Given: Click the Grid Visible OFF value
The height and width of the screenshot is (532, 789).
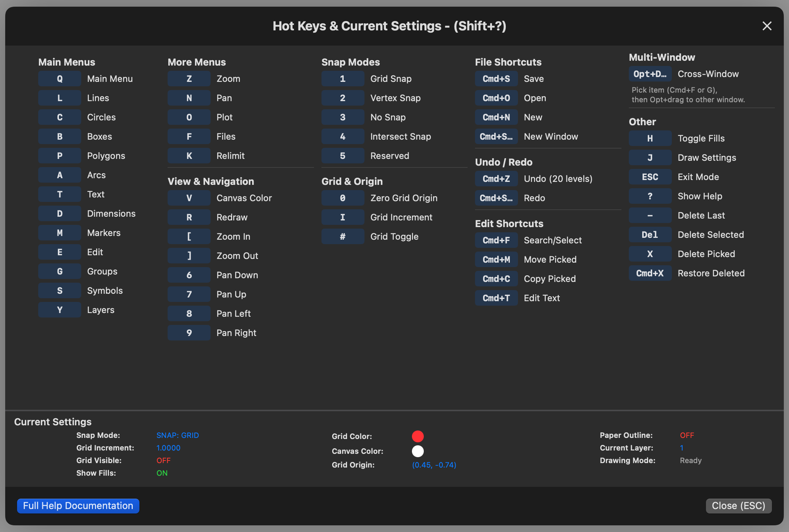Looking at the screenshot, I should 164,460.
